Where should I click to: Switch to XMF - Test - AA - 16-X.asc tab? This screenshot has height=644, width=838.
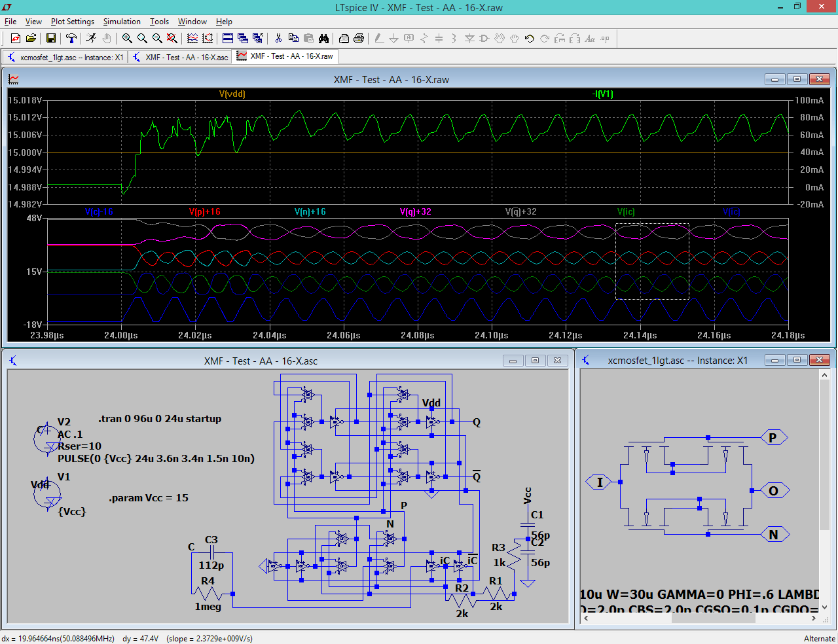180,57
